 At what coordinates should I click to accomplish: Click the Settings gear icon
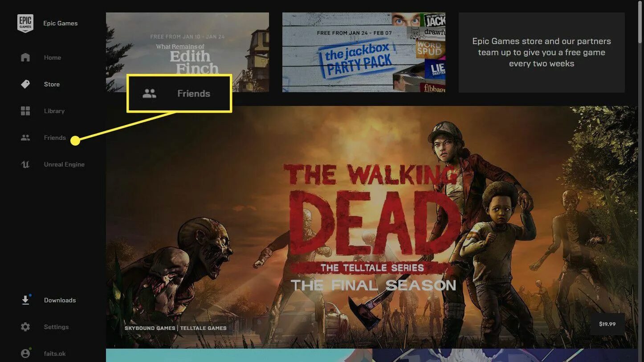pos(25,327)
